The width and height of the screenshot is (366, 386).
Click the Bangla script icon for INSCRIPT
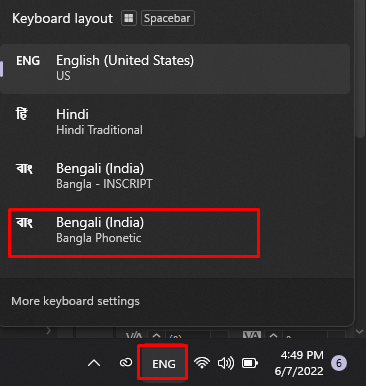(x=24, y=168)
